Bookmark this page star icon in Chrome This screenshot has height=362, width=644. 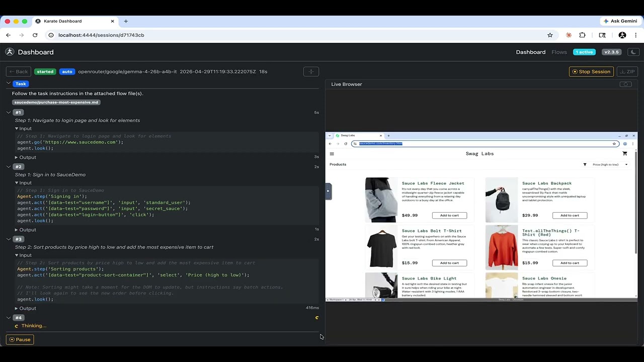pos(550,35)
